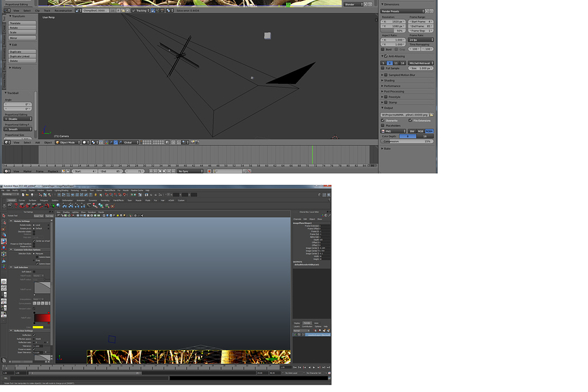The width and height of the screenshot is (588, 392).
Task: Open the Mitchell-Netravali filter dropdown
Action: 421,63
